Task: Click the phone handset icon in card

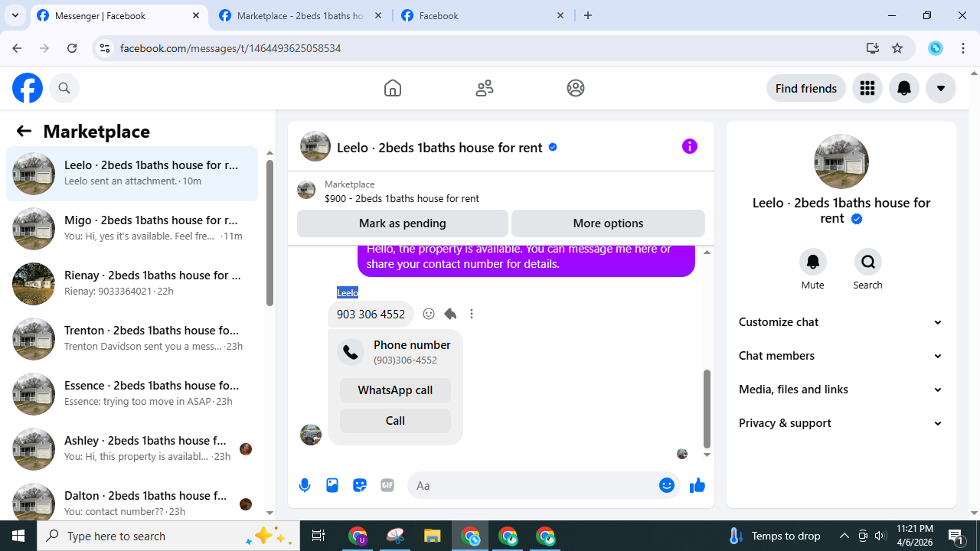Action: (351, 352)
